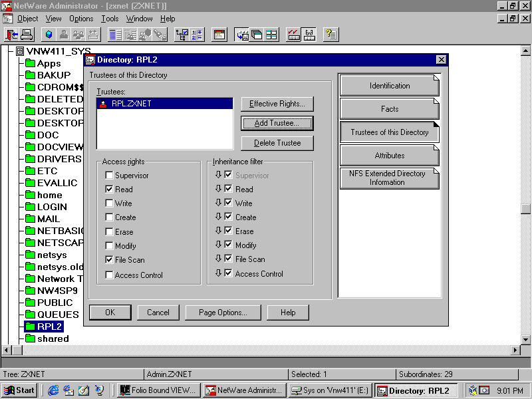Click the tile windows toolbar icon
This screenshot has width=532, height=399.
(271, 35)
